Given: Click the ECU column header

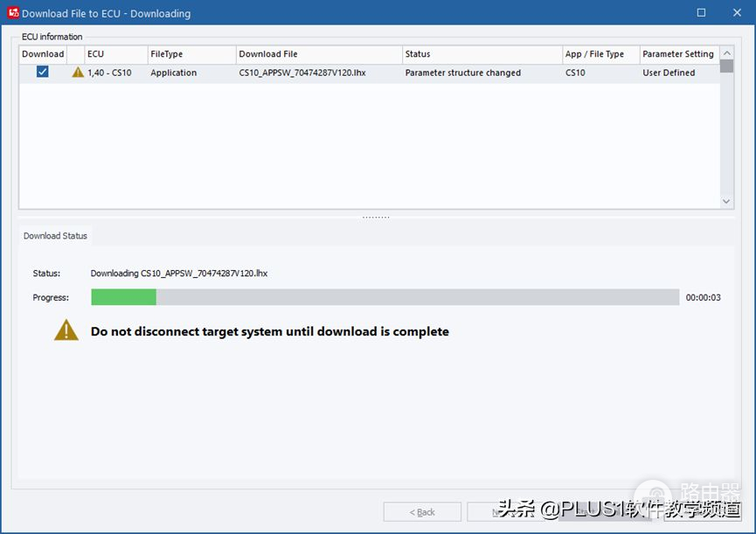Looking at the screenshot, I should [x=115, y=54].
